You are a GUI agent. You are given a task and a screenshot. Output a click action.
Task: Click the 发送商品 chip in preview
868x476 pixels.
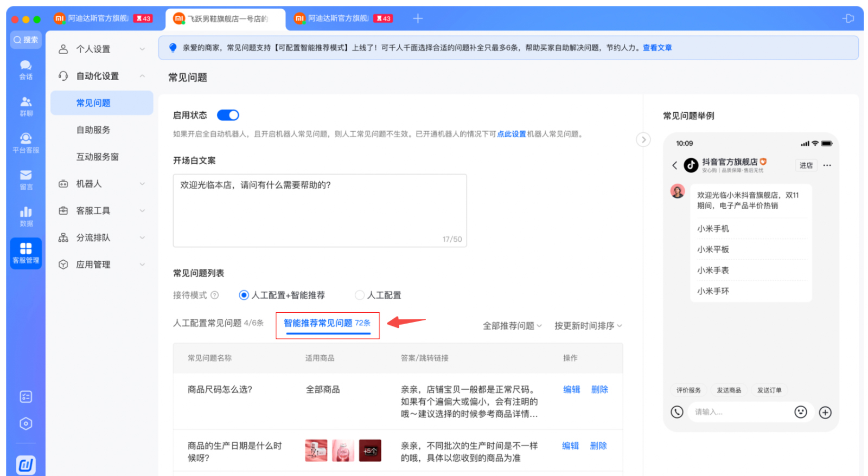coord(729,390)
